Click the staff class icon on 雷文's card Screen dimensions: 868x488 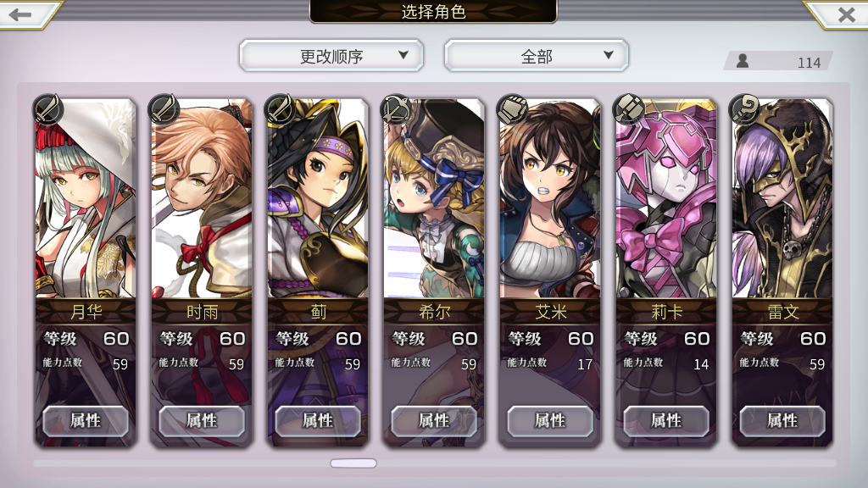tap(745, 108)
